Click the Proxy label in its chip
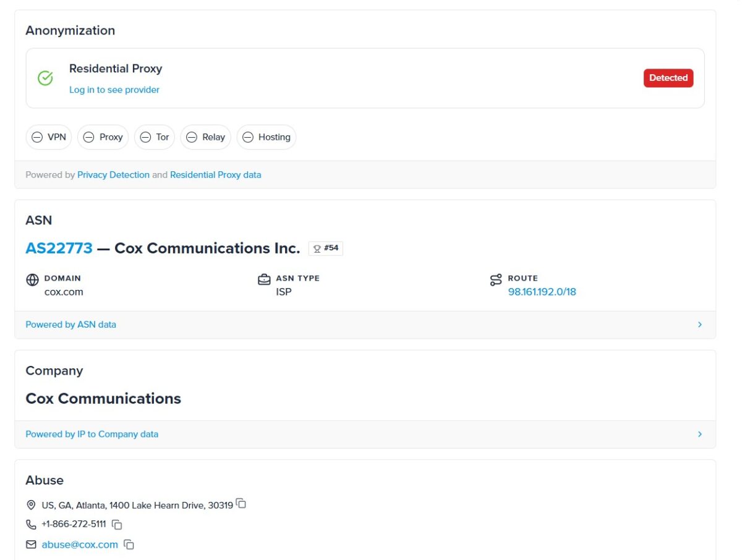This screenshot has width=742, height=560. pos(111,137)
